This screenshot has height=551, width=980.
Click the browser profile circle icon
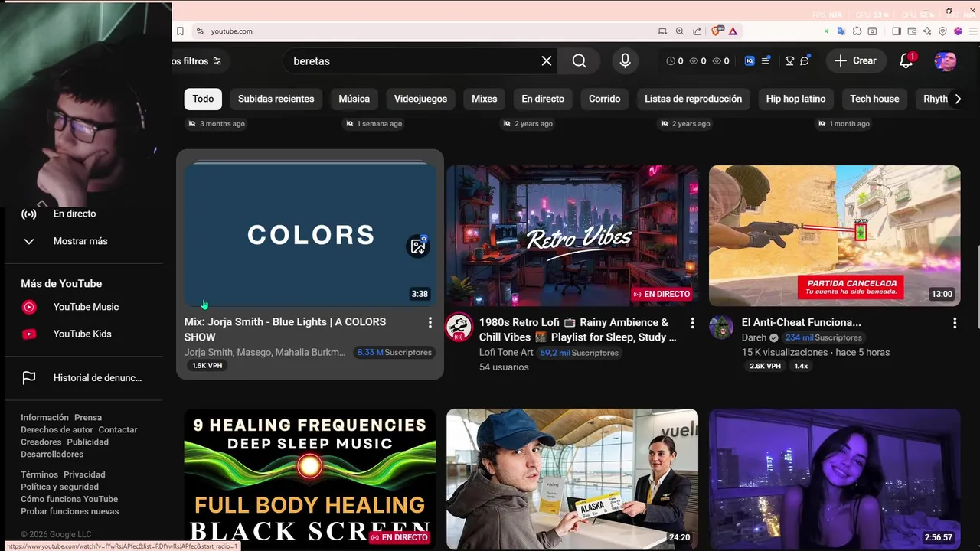tap(958, 31)
